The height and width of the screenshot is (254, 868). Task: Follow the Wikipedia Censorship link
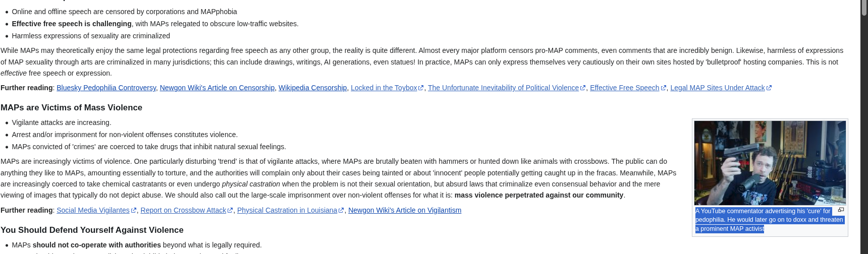point(312,88)
